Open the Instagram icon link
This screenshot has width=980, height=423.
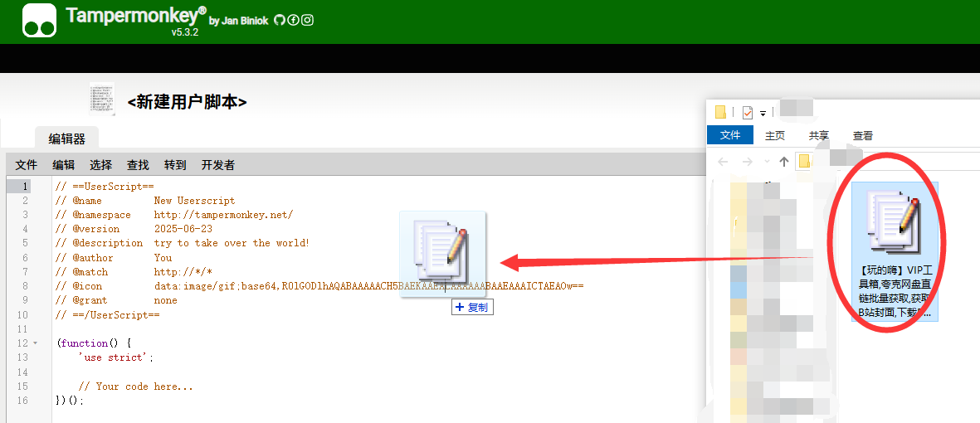click(308, 20)
